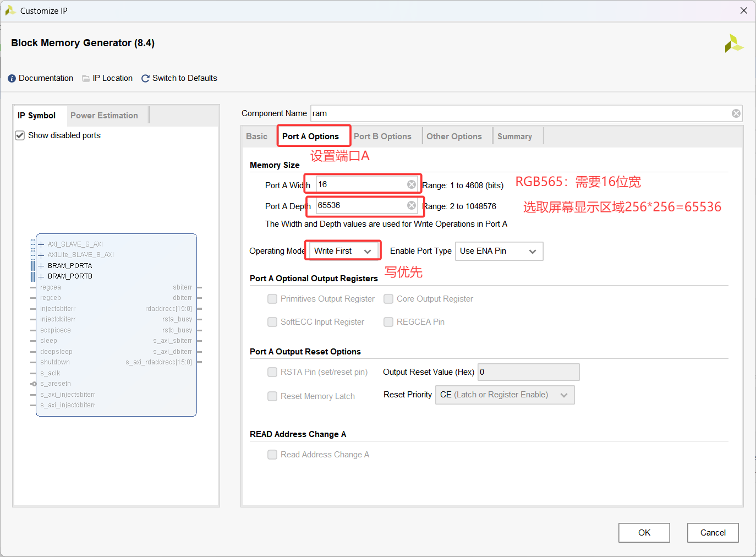Enable SoftECC Input Register checkbox

point(272,322)
